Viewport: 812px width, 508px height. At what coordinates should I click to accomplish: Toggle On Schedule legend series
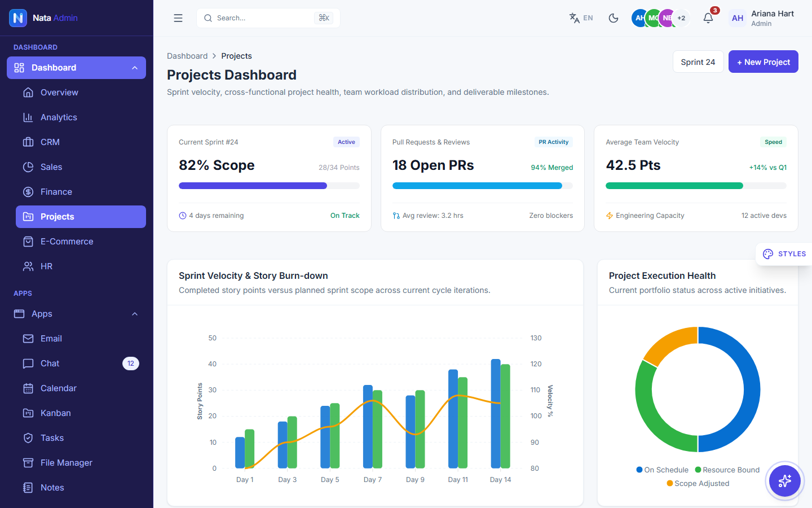[662, 470]
